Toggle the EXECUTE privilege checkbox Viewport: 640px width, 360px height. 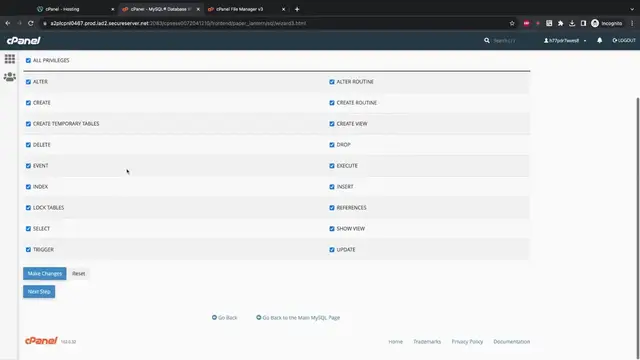(332, 166)
